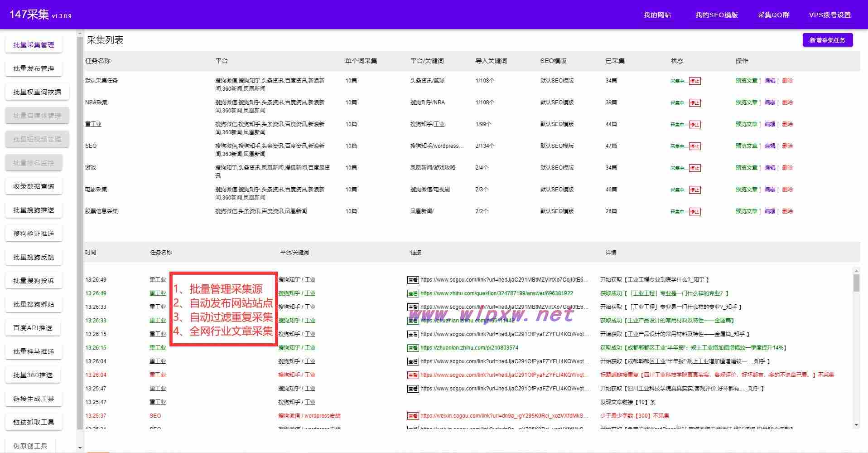Screen dimensions: 868x453
Task: Click the log list scrollbar down arrow
Action: [856, 425]
